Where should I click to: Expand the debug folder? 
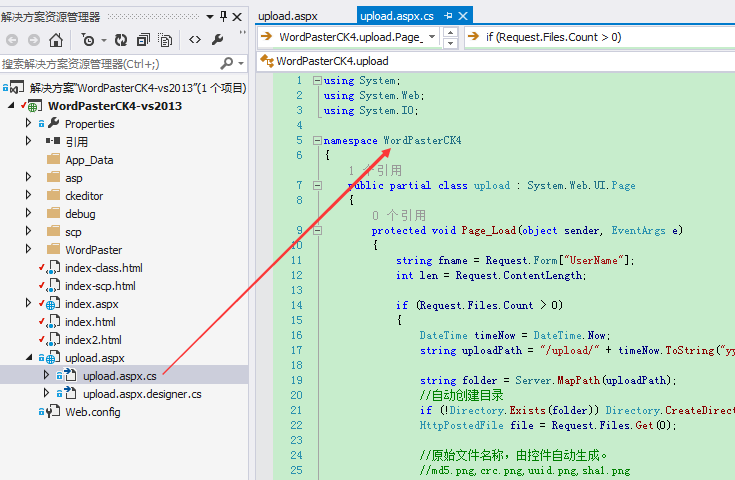[x=29, y=213]
